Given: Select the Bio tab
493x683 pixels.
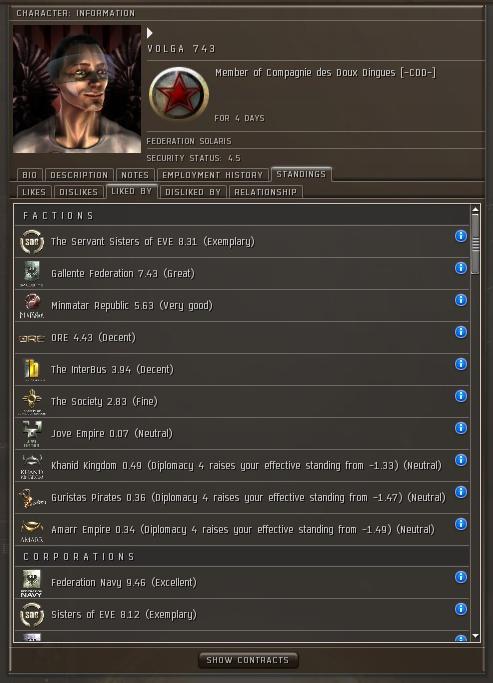Looking at the screenshot, I should (x=30, y=175).
